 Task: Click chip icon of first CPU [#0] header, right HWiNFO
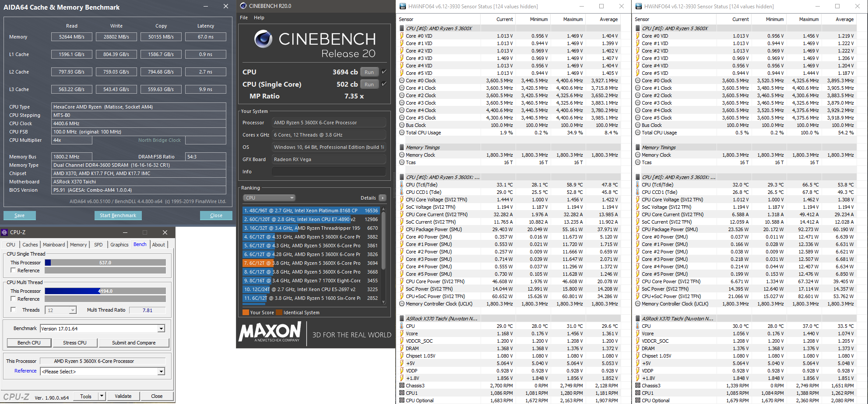638,28
